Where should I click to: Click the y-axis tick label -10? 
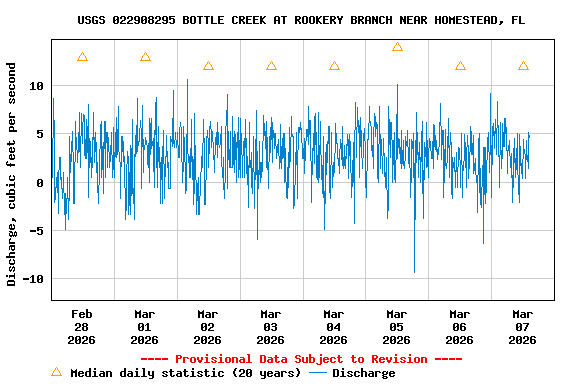click(x=33, y=279)
